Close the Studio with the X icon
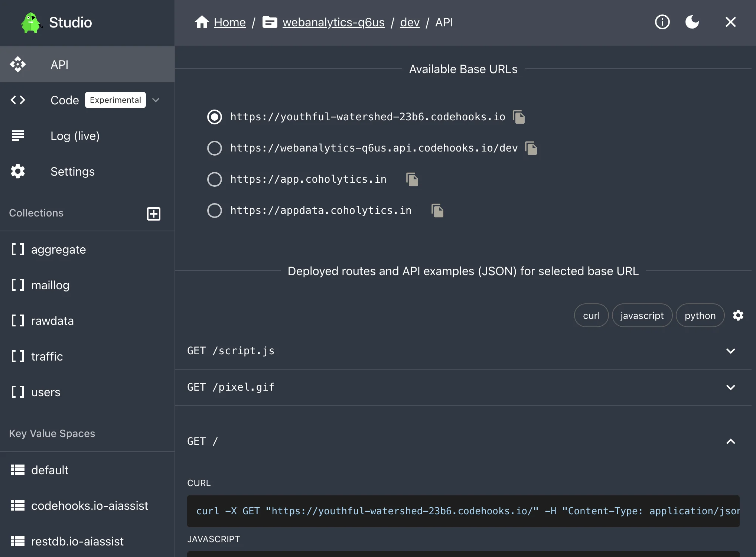Viewport: 756px width, 557px height. point(730,22)
